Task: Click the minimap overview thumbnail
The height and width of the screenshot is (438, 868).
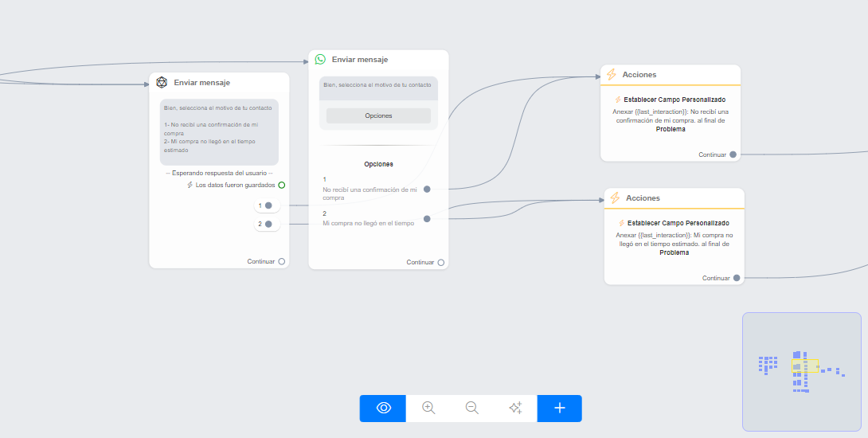Action: (801, 371)
